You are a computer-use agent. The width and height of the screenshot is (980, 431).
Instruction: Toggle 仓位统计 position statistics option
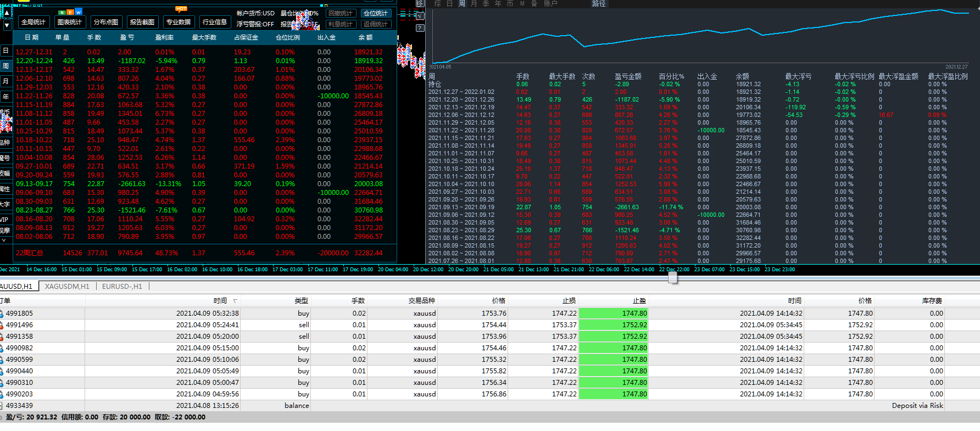376,13
